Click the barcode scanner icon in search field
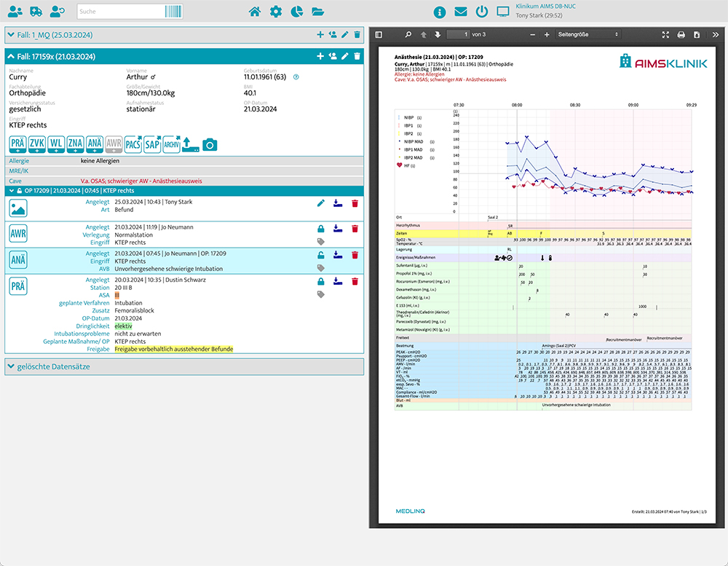Screen dimensions: 728x566 [x=173, y=12]
